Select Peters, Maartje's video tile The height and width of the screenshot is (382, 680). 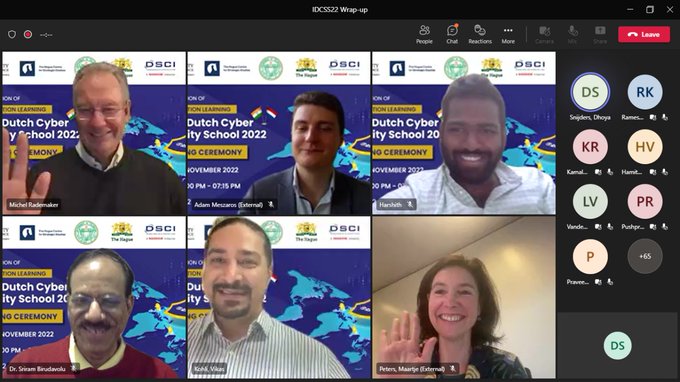(464, 297)
